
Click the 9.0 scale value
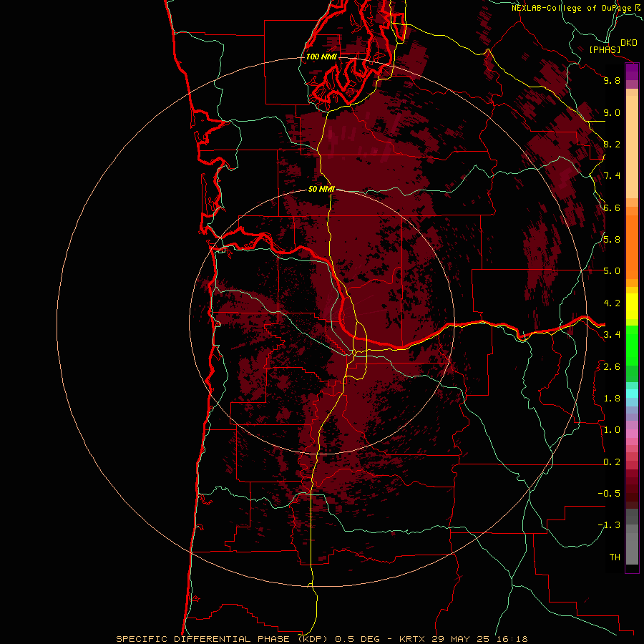[x=612, y=112]
